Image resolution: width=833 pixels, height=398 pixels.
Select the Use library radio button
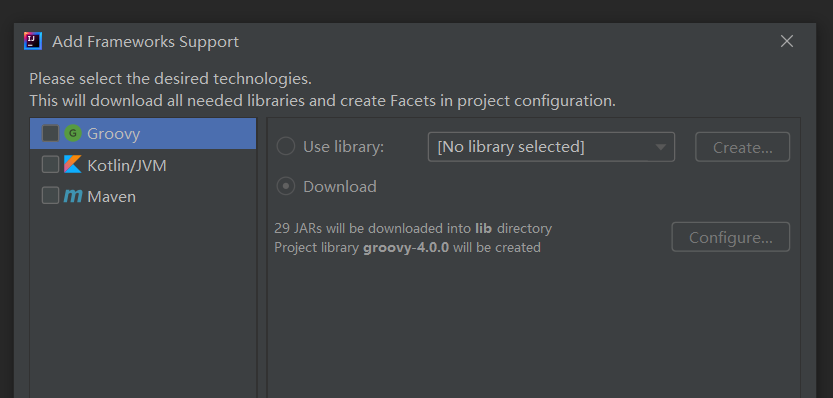pos(286,147)
